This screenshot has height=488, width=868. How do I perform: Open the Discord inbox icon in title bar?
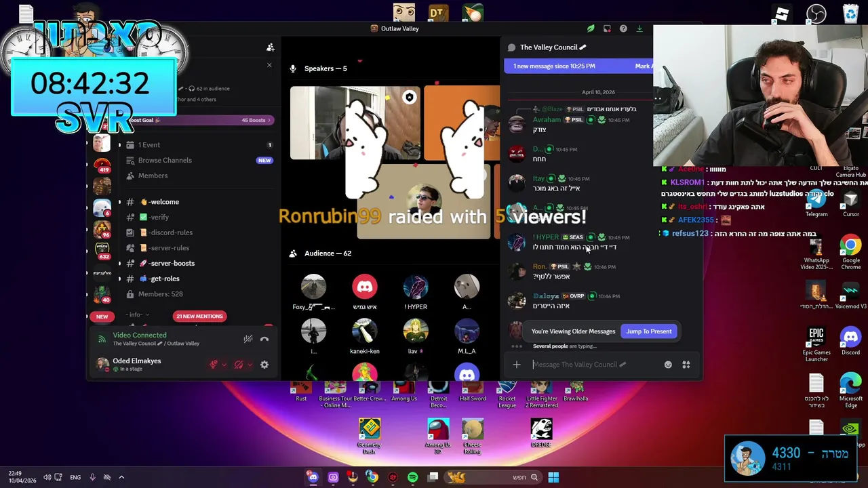607,28
